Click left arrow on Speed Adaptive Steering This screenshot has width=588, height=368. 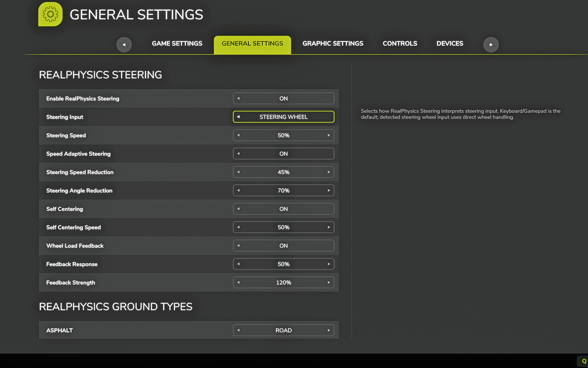[238, 154]
